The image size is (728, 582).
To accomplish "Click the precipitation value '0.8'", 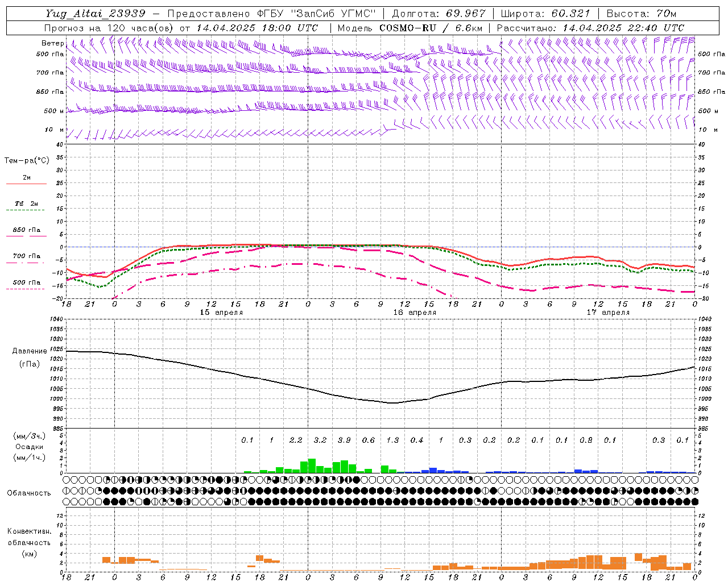I will 586,440.
